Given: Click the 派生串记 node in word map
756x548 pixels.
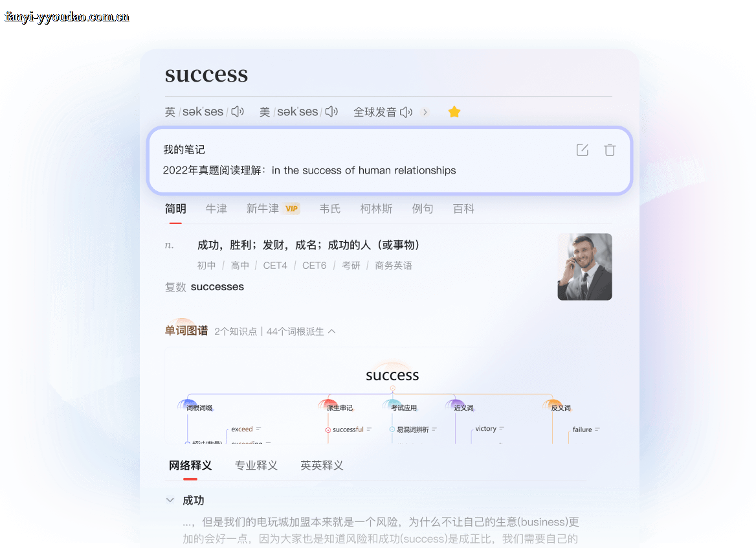Looking at the screenshot, I should tap(339, 407).
